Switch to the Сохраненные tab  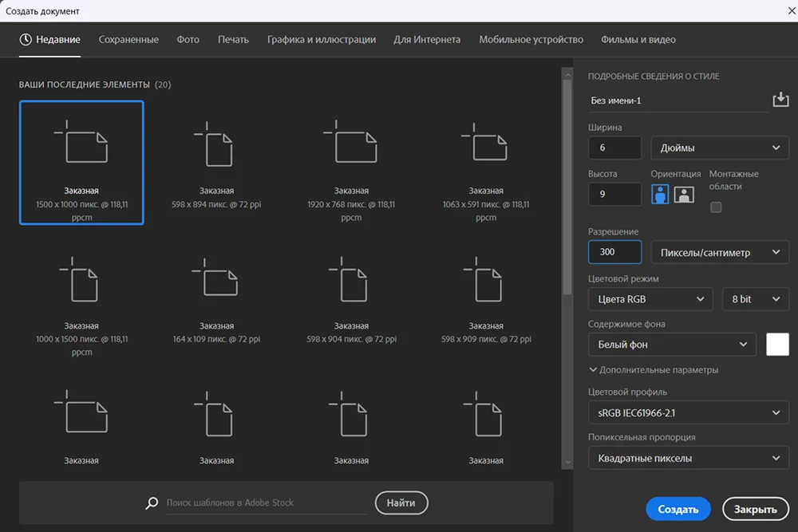[128, 40]
